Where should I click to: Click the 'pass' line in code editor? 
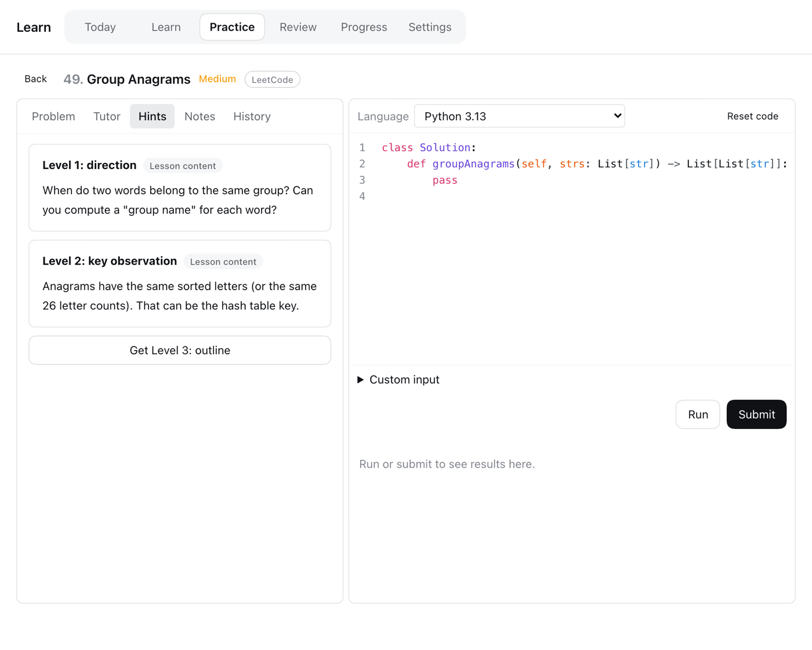[x=445, y=180]
